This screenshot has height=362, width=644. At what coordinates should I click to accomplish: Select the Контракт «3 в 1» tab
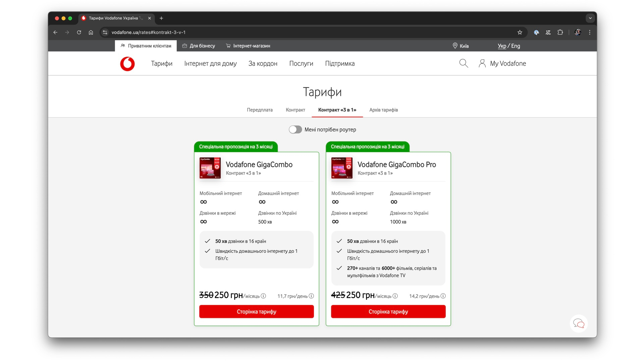click(337, 110)
